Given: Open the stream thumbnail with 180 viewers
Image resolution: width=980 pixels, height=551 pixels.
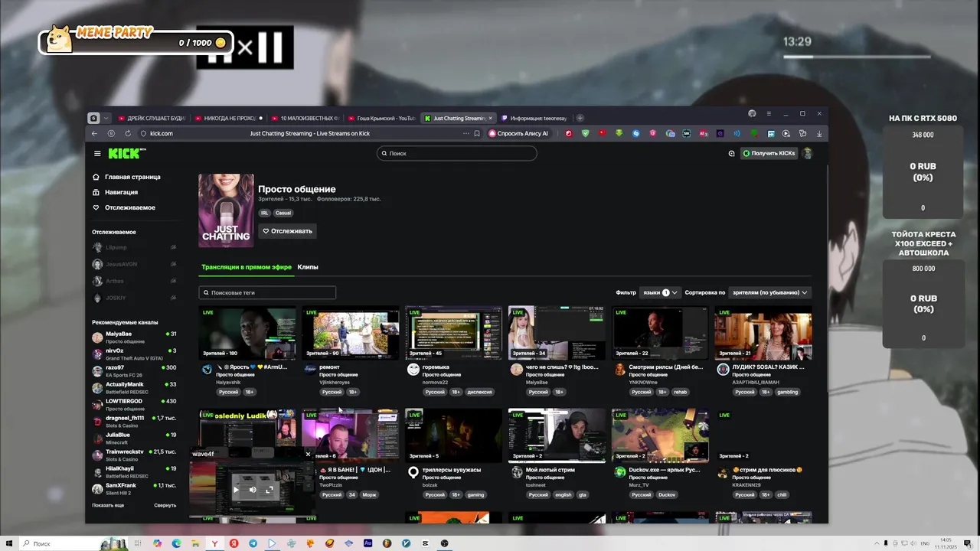Looking at the screenshot, I should [x=247, y=333].
